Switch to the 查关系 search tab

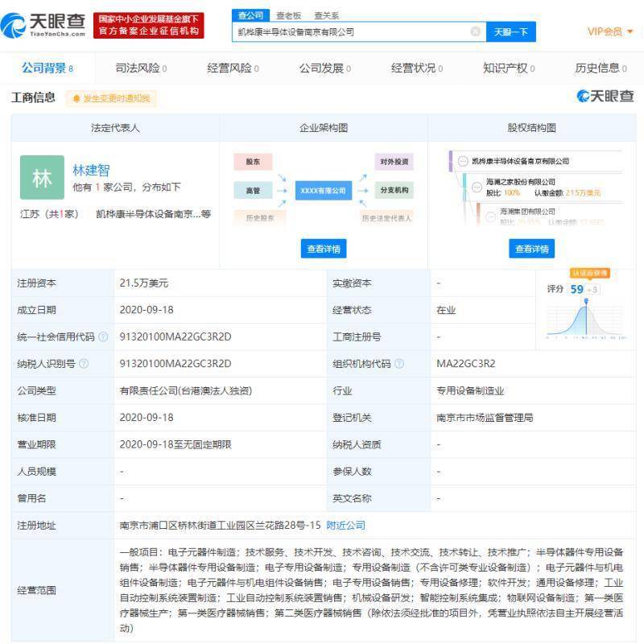click(327, 15)
